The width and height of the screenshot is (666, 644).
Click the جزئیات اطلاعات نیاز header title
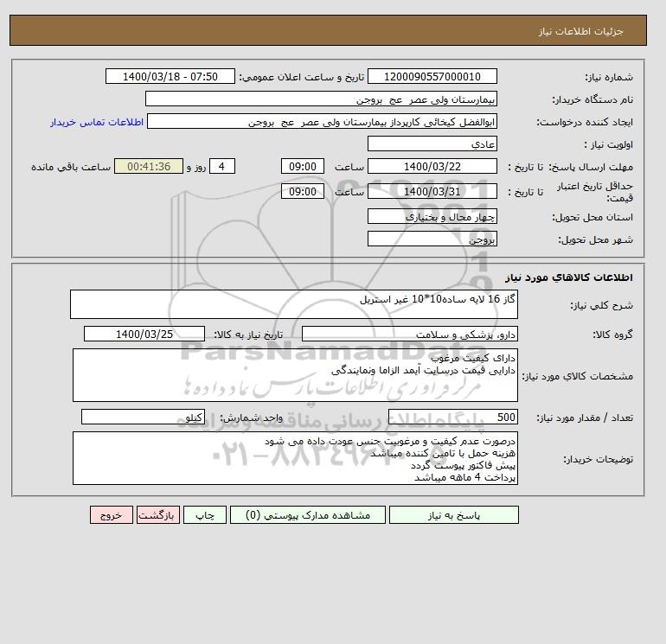click(580, 31)
